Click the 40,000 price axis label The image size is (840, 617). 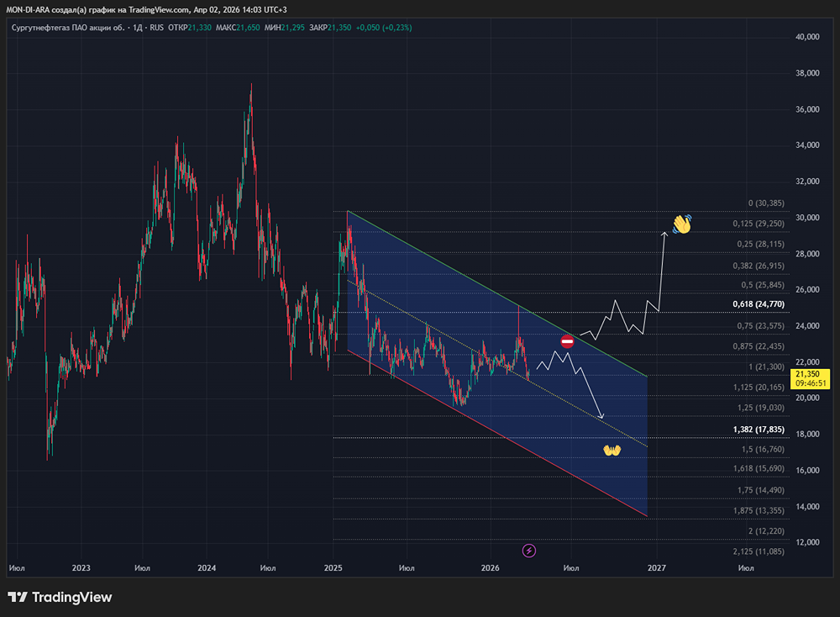(x=807, y=37)
